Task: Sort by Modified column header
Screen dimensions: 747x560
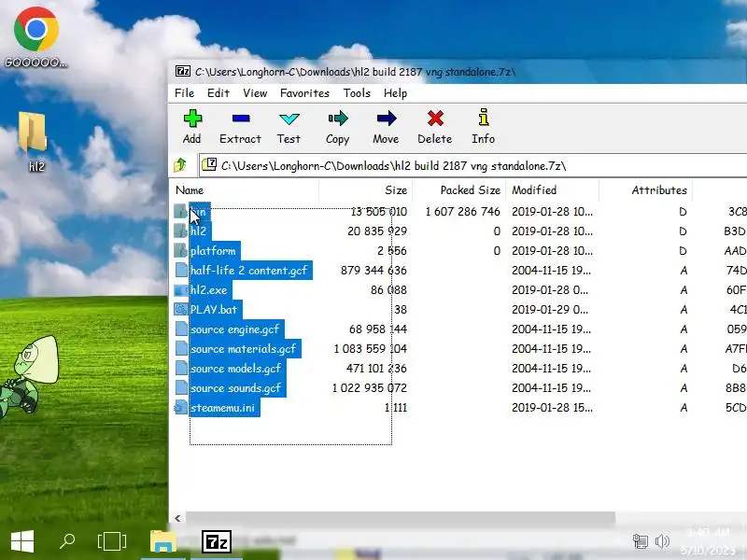Action: pos(552,190)
